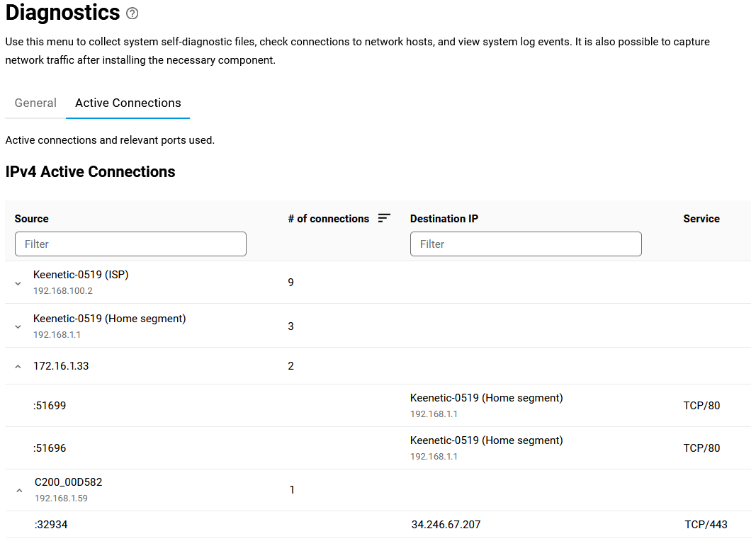The image size is (756, 541).
Task: Click the Service column header
Action: [x=701, y=219]
